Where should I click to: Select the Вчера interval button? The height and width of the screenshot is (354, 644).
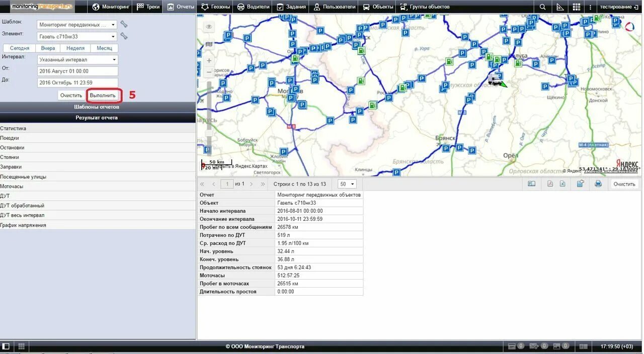(48, 48)
